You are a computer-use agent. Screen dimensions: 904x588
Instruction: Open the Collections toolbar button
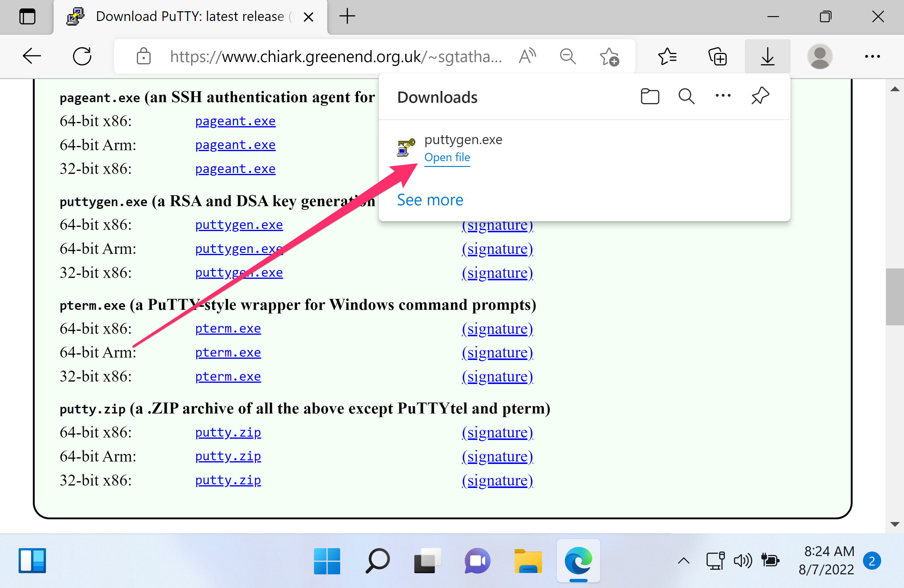(718, 57)
